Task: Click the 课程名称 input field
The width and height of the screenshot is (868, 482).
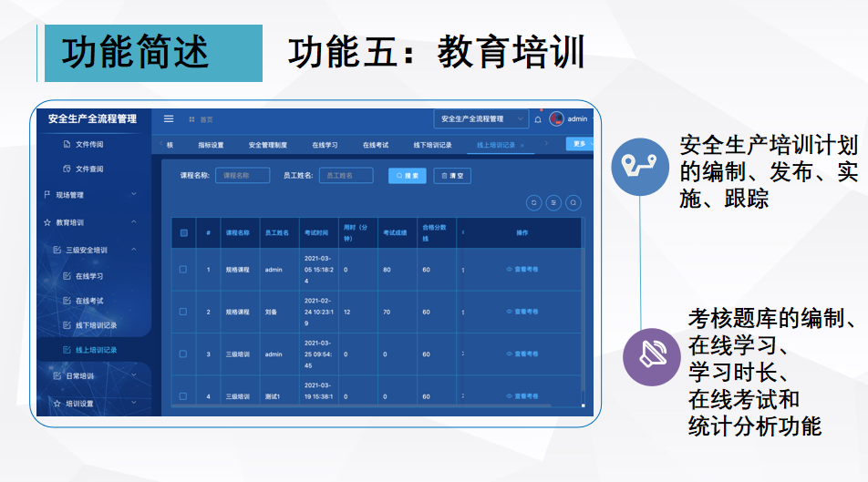Action: pos(243,176)
